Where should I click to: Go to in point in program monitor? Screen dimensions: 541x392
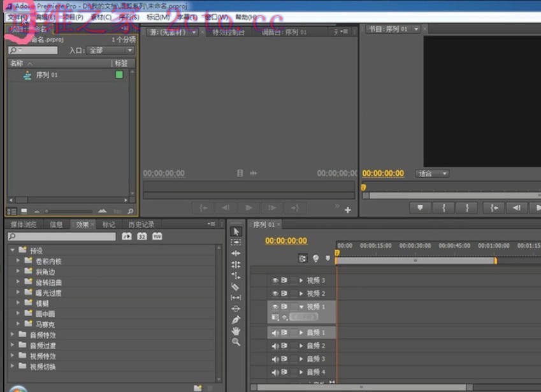[x=494, y=208]
